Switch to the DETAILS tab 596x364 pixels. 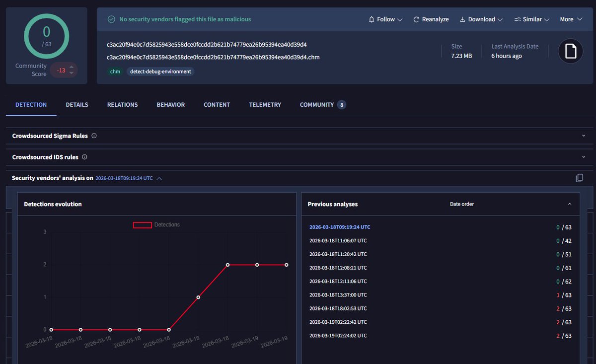click(77, 105)
